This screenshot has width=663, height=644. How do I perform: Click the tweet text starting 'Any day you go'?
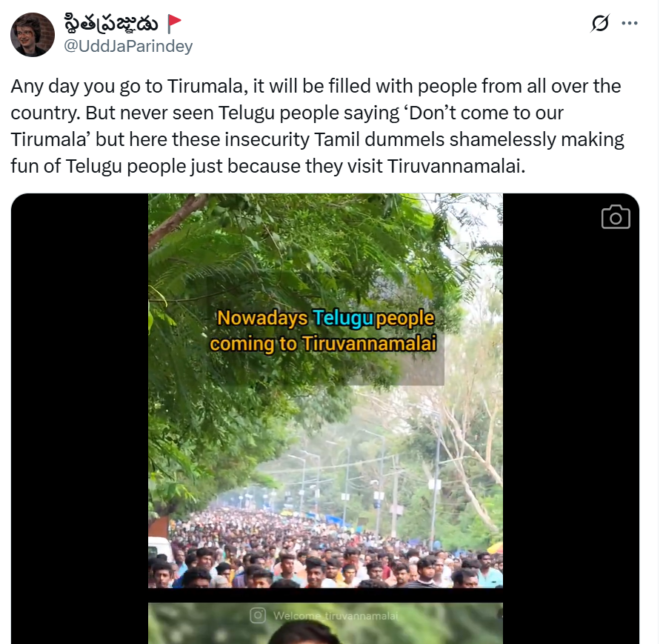pos(317,126)
